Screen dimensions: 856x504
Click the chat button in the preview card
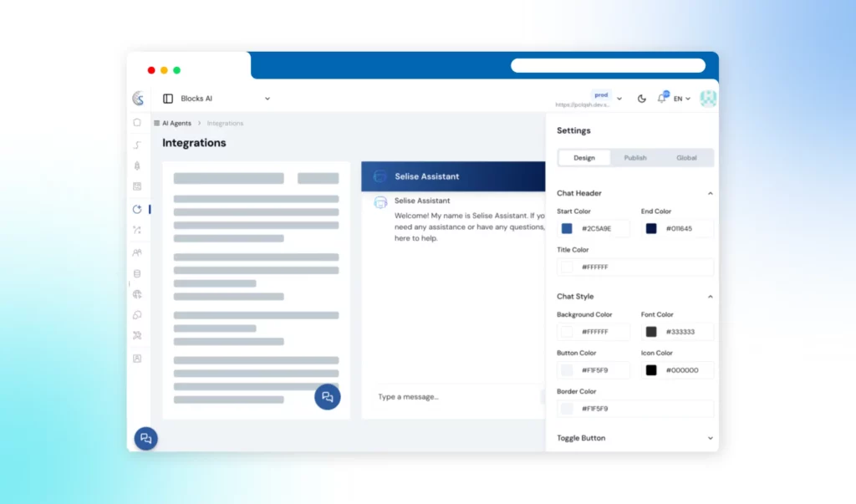327,397
